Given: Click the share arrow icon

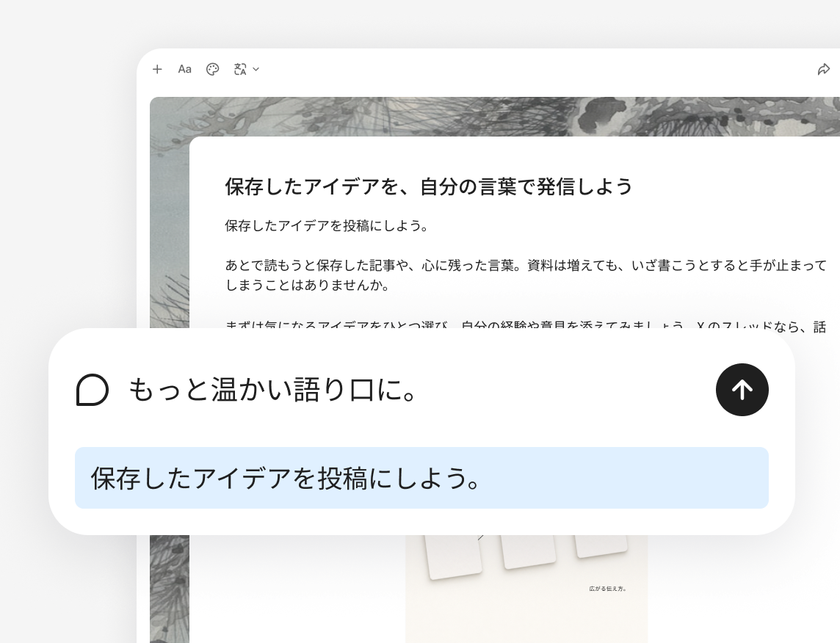Looking at the screenshot, I should [823, 69].
